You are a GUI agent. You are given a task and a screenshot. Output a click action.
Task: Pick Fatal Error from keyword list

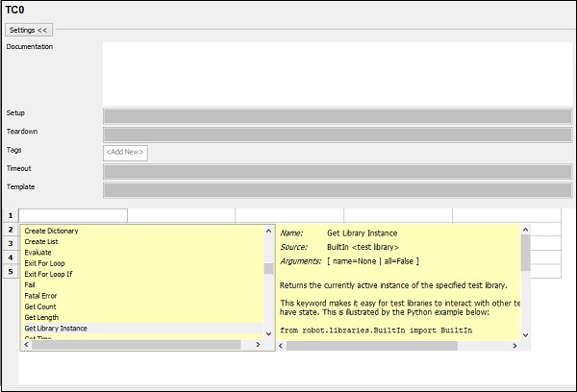(x=42, y=296)
